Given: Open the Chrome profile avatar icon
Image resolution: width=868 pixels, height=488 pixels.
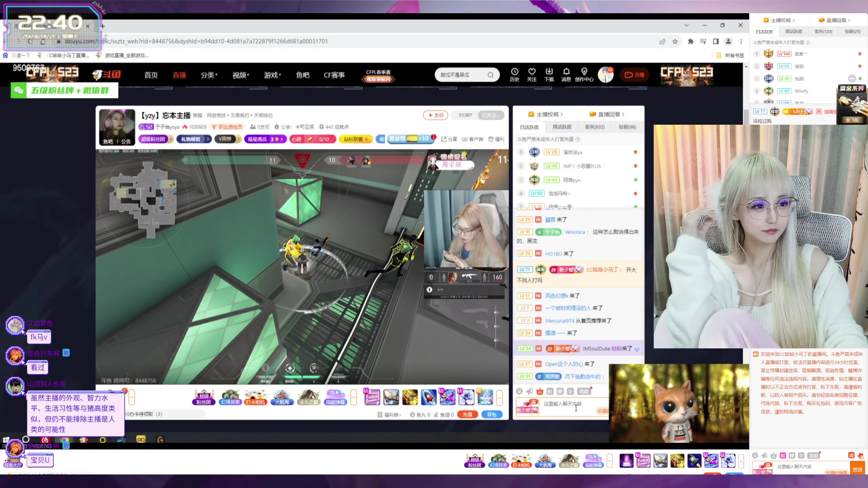Looking at the screenshot, I should tap(728, 41).
